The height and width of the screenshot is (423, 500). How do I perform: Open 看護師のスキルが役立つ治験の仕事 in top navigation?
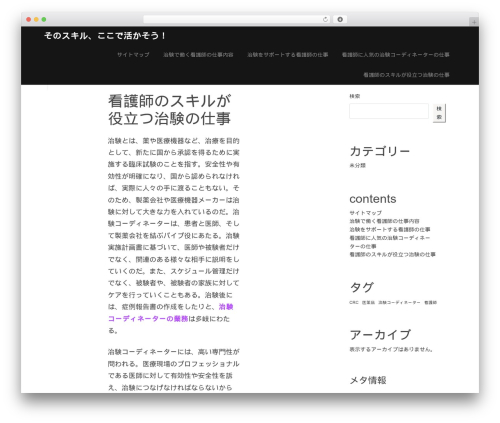coord(406,75)
